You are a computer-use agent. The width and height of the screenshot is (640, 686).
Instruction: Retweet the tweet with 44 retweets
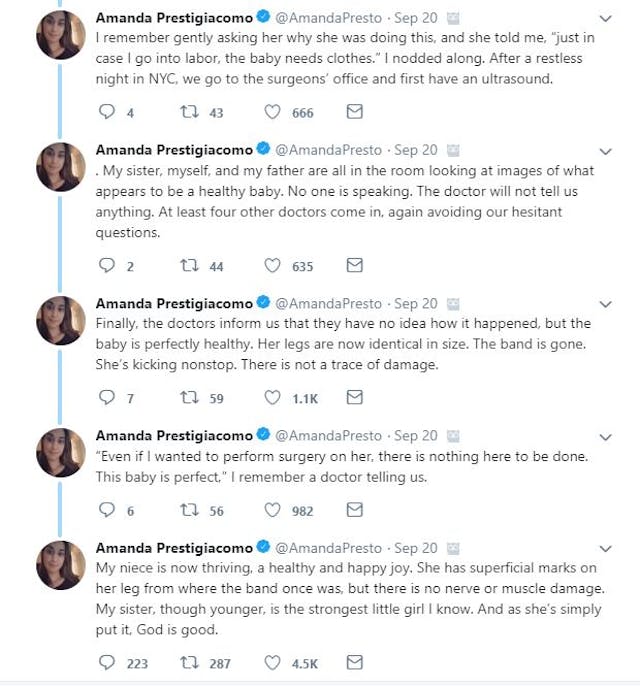(x=186, y=265)
